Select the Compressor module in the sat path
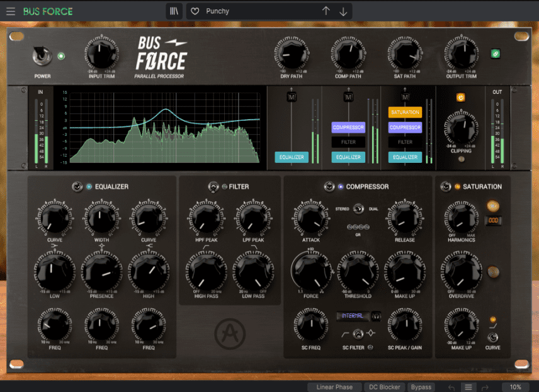Viewport: 539px width, 392px height. click(x=405, y=128)
